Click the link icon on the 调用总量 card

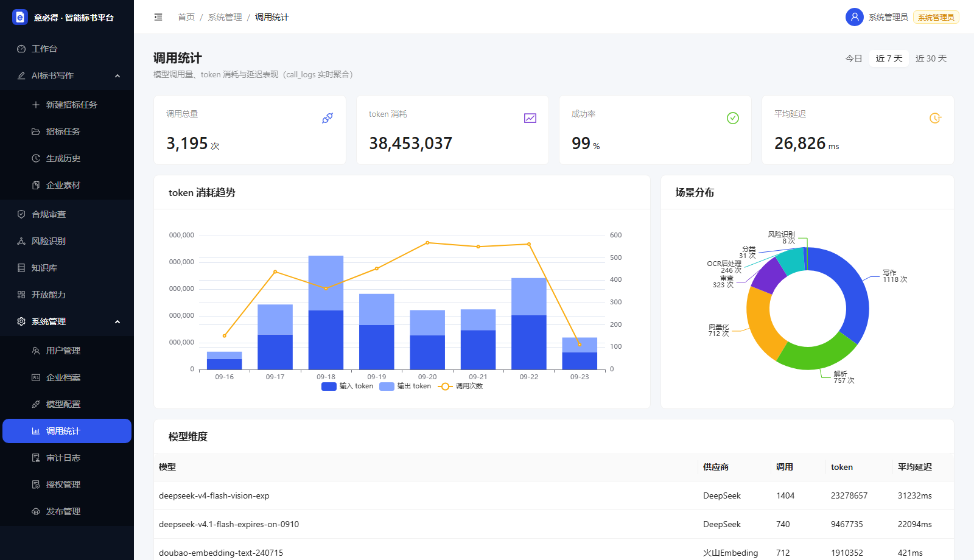click(x=328, y=118)
